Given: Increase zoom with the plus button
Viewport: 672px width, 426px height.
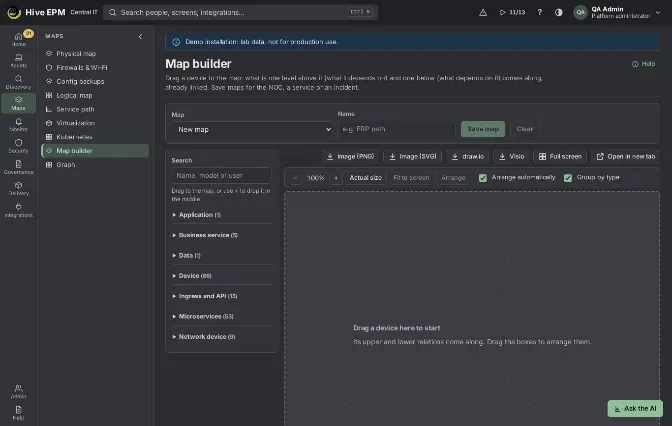Looking at the screenshot, I should tap(336, 178).
